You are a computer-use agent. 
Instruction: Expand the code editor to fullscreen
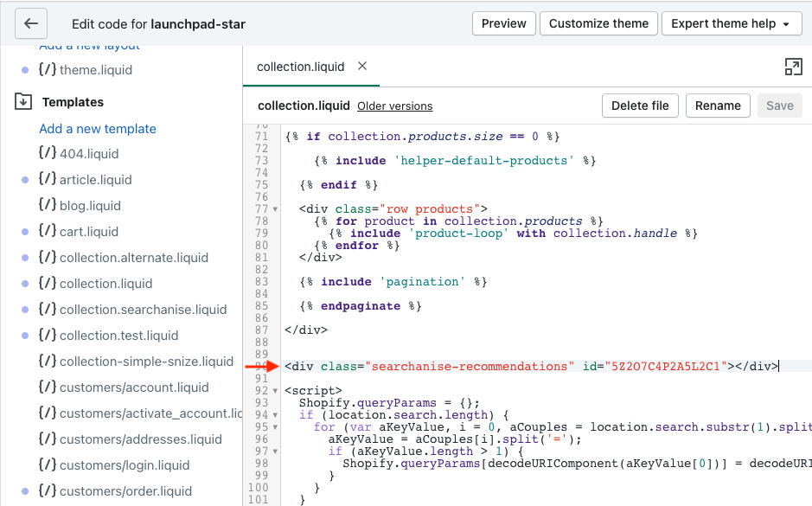pos(793,67)
